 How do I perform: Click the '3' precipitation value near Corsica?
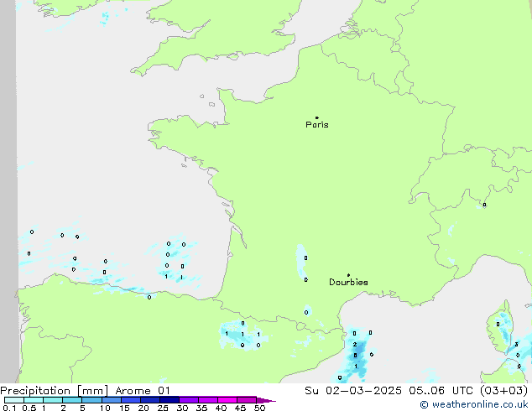pos(516,344)
